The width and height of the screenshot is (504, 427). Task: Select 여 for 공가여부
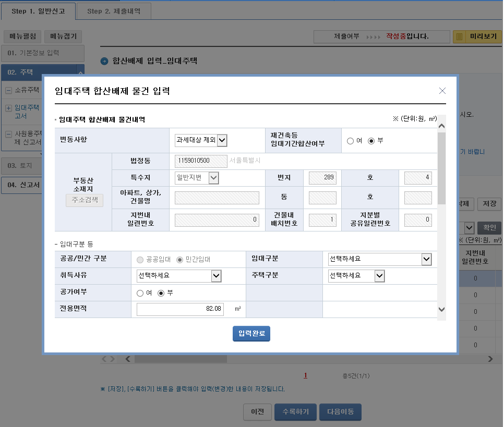(140, 292)
